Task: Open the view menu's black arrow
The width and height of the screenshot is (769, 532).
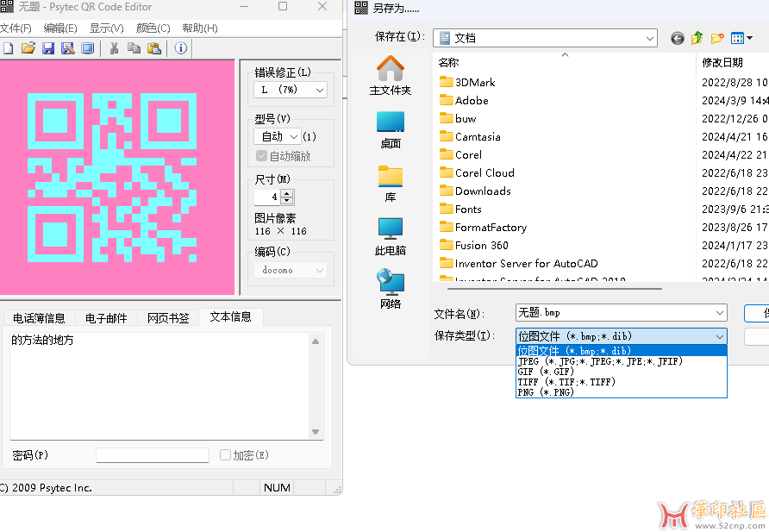Action: (749, 38)
